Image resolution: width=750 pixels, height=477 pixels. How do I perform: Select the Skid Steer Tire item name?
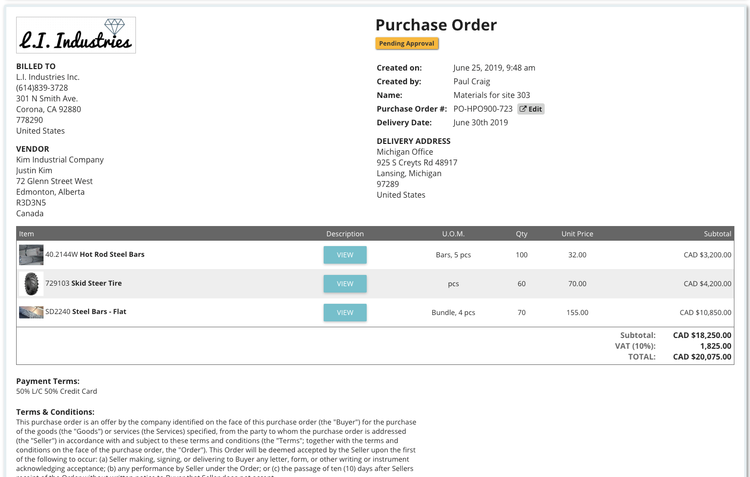(x=97, y=283)
